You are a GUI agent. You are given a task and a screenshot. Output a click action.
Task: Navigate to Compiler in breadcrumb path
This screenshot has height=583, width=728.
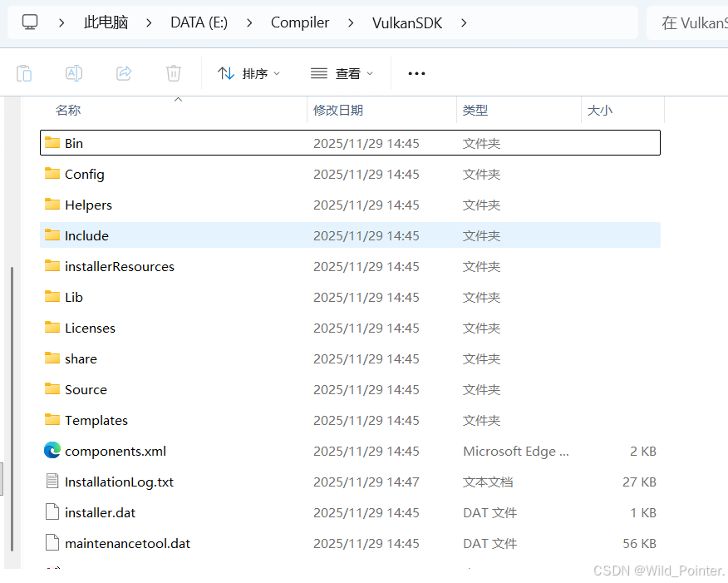300,22
